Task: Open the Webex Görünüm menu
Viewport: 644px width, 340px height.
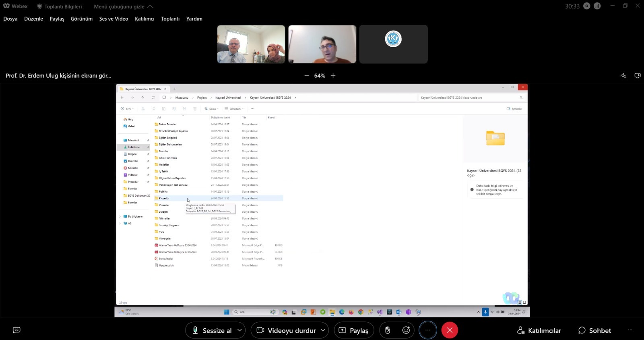Action: pos(82,19)
